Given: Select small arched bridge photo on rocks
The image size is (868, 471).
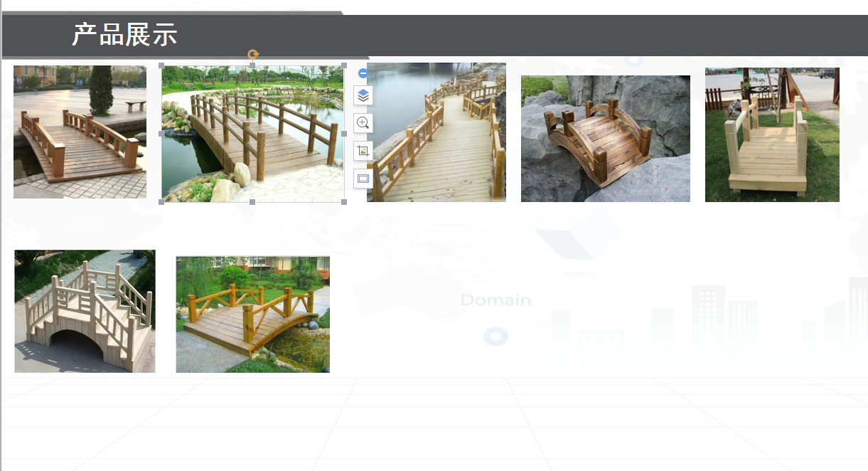Looking at the screenshot, I should (x=605, y=139).
